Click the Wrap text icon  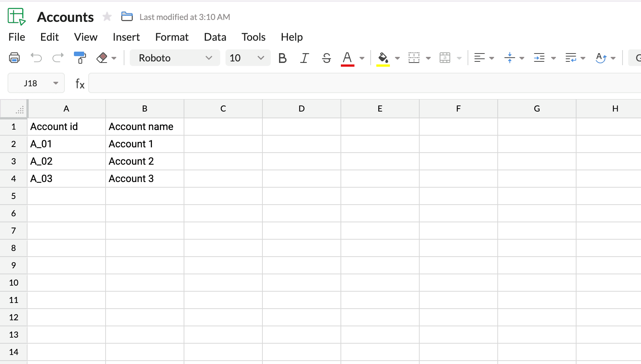[571, 58]
